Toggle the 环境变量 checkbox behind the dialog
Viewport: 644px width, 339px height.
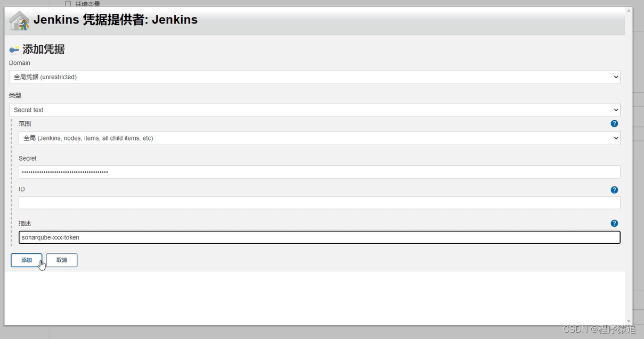click(x=68, y=4)
